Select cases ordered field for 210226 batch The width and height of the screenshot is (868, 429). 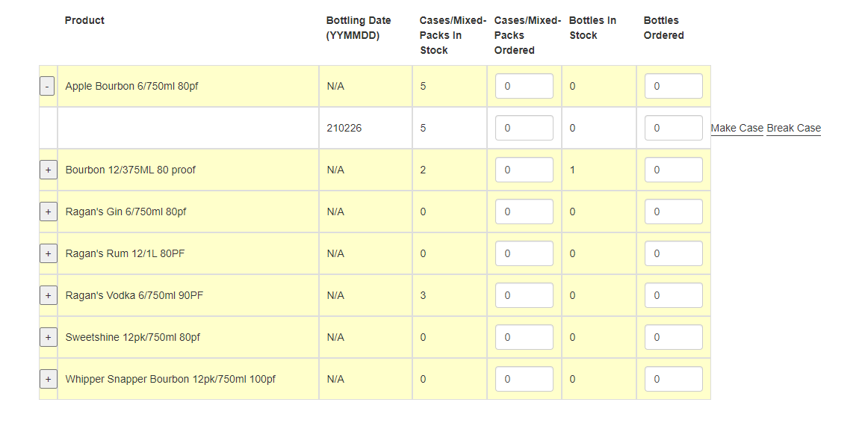click(524, 128)
